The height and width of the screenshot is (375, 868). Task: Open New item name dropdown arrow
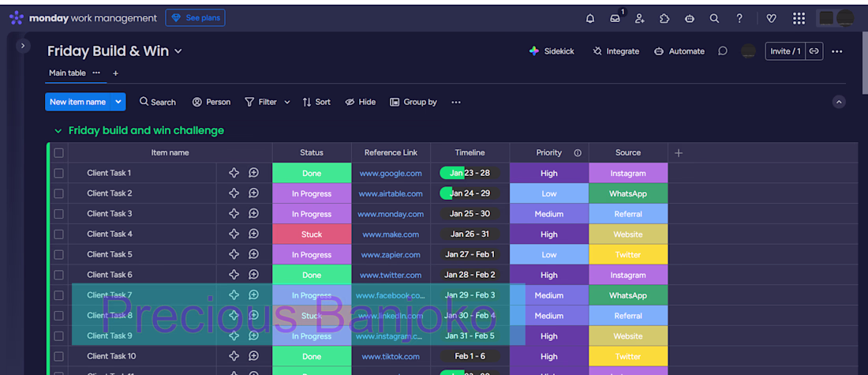coord(118,102)
